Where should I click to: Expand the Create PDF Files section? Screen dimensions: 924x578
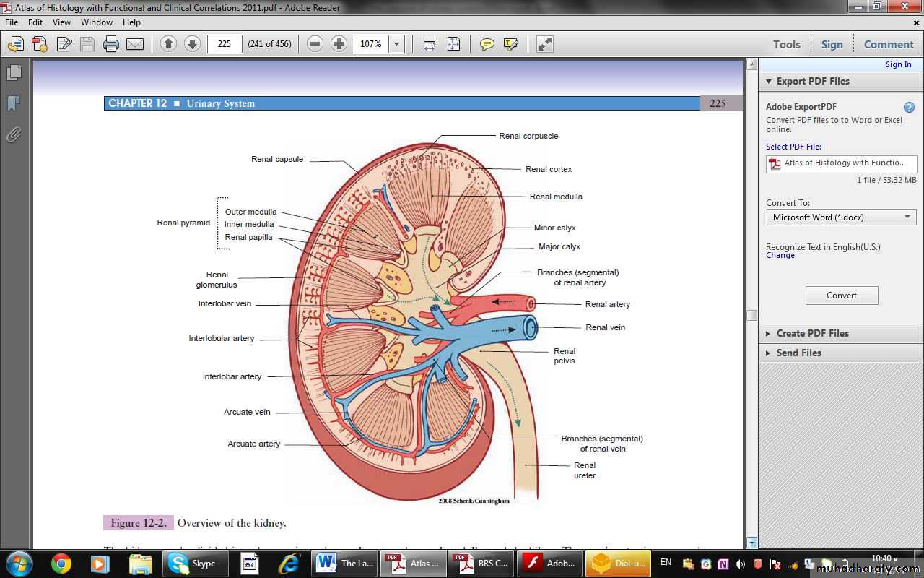(x=812, y=333)
